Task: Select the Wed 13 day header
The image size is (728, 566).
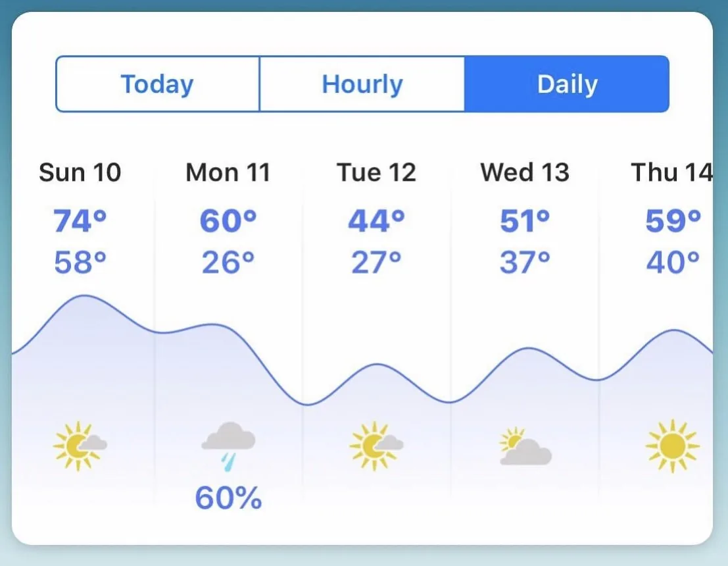Action: click(x=525, y=172)
